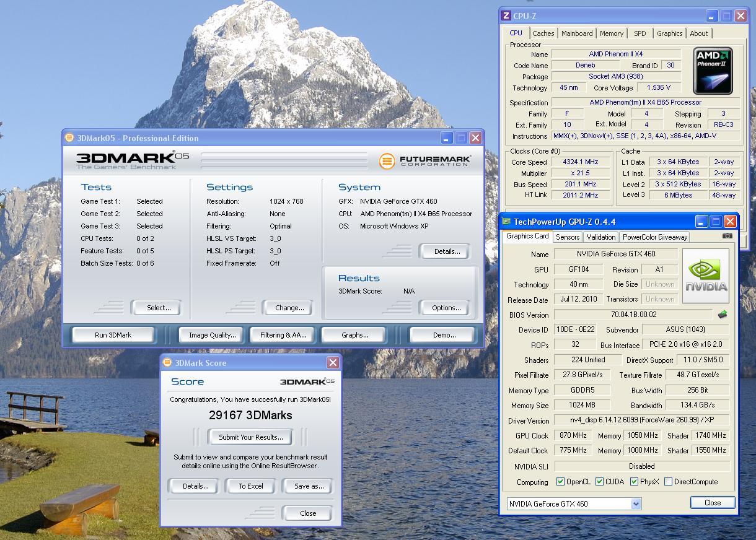Switch to the SPD tab in CPU-Z
This screenshot has height=540, width=756.
point(640,33)
